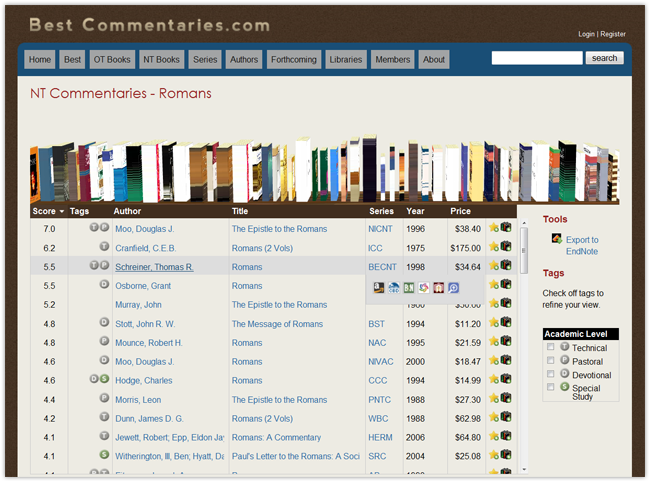Click books icon in Moo NIVAC row
Screen dimensions: 650x482
(506, 360)
